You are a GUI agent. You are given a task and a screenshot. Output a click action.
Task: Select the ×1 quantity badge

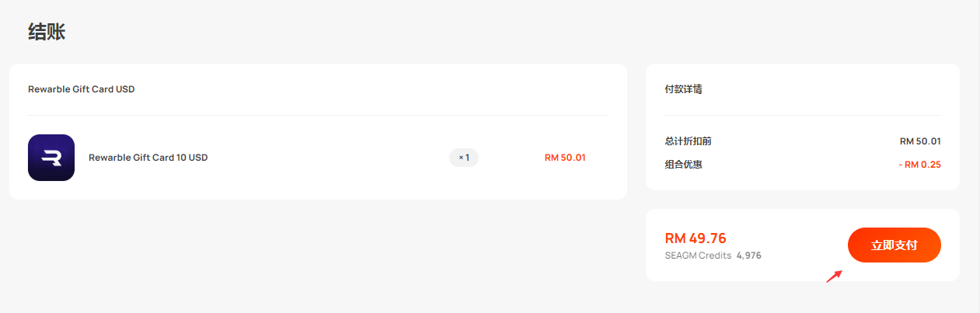point(464,158)
